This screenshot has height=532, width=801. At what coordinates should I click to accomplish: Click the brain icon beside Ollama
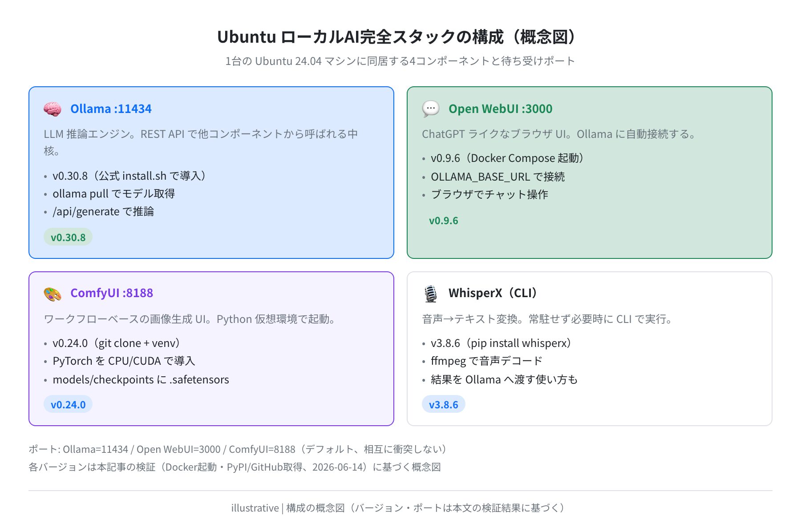(53, 109)
